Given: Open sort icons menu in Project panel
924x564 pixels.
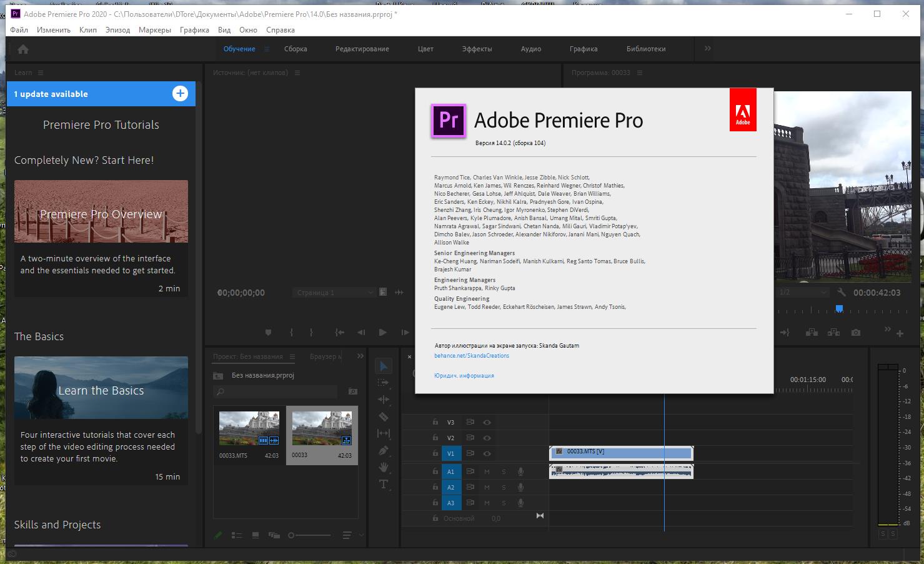Looking at the screenshot, I should pyautogui.click(x=347, y=535).
